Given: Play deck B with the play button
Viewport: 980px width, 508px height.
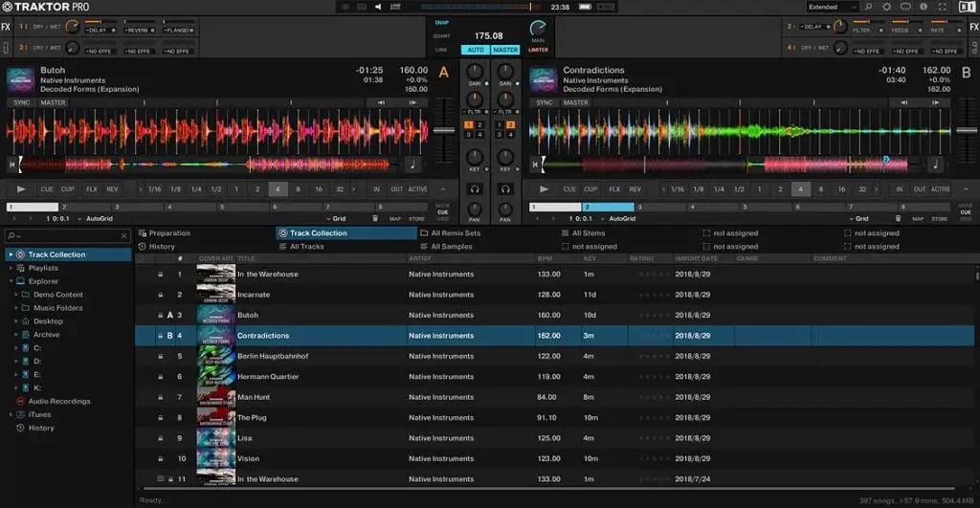Looking at the screenshot, I should pos(544,188).
